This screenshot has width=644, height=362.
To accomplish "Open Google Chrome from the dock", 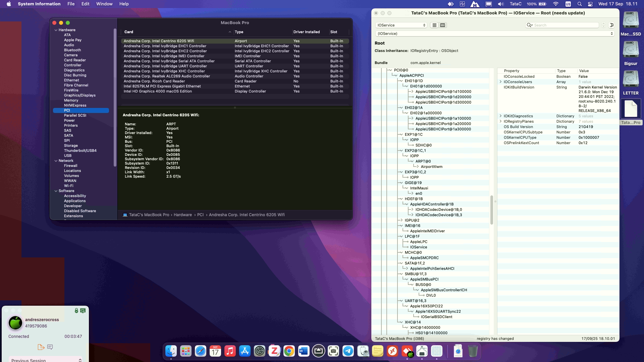I will (289, 351).
